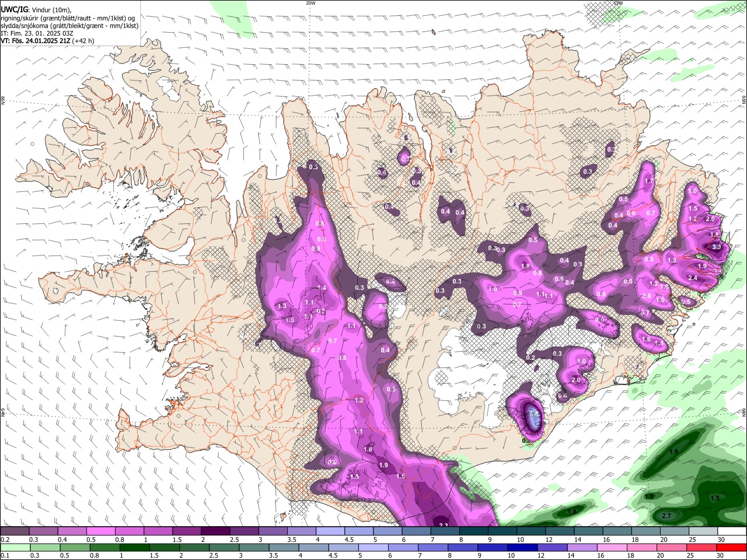This screenshot has height=560, width=747.
Task: Click the '2.8' value over the glacier
Action: (533, 413)
